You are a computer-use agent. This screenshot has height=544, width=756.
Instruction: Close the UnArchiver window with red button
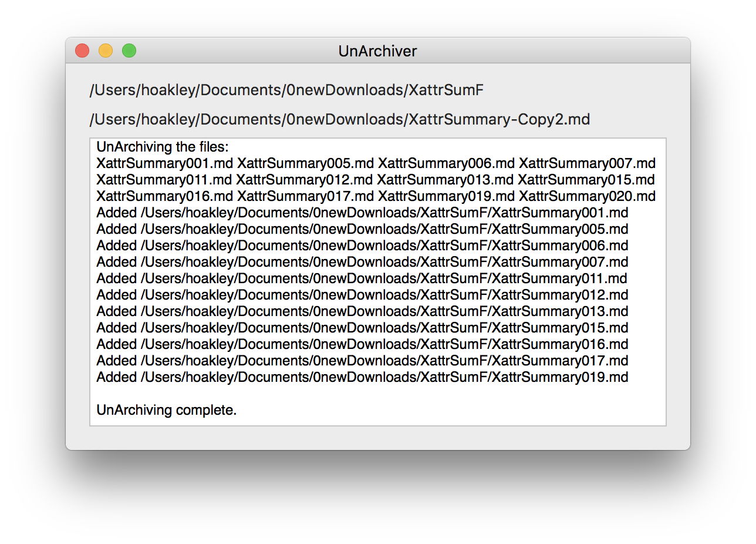[x=82, y=51]
